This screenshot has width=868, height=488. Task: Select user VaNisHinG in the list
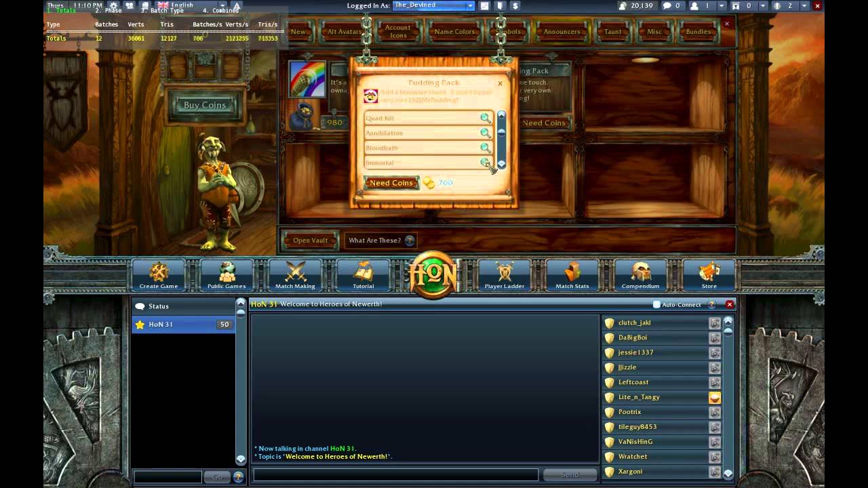[662, 442]
